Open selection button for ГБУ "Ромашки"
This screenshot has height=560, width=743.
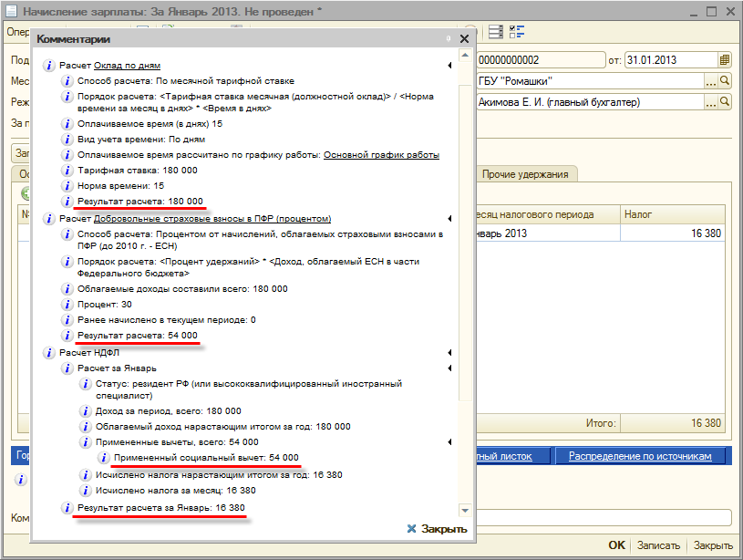pyautogui.click(x=710, y=81)
